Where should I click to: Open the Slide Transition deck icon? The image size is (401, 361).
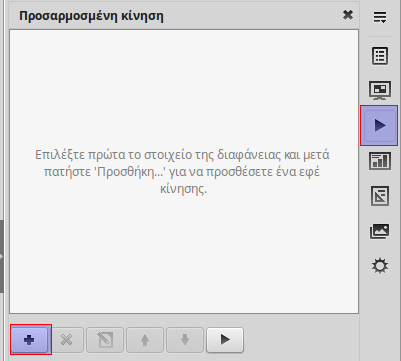click(380, 90)
